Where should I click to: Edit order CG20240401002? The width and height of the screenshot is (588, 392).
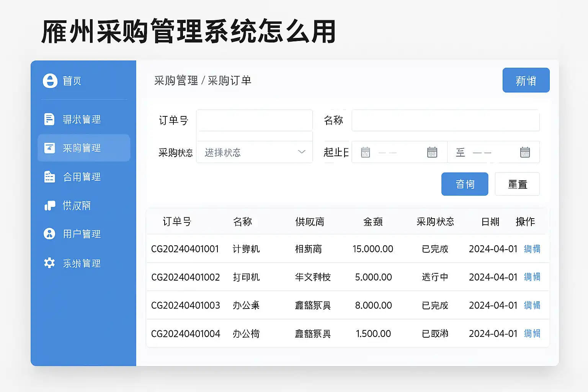[532, 277]
